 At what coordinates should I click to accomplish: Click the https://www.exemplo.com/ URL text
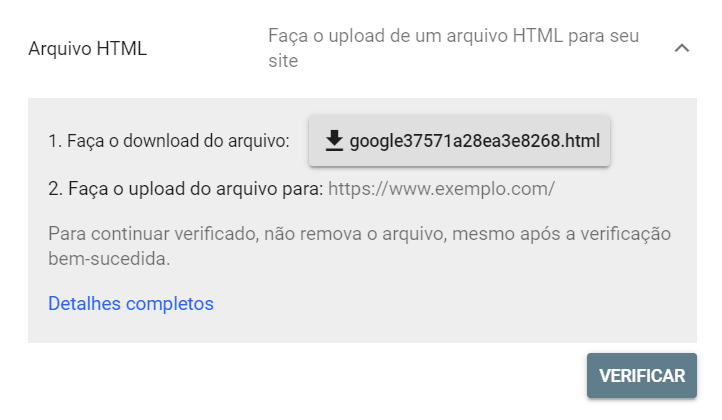pos(441,189)
